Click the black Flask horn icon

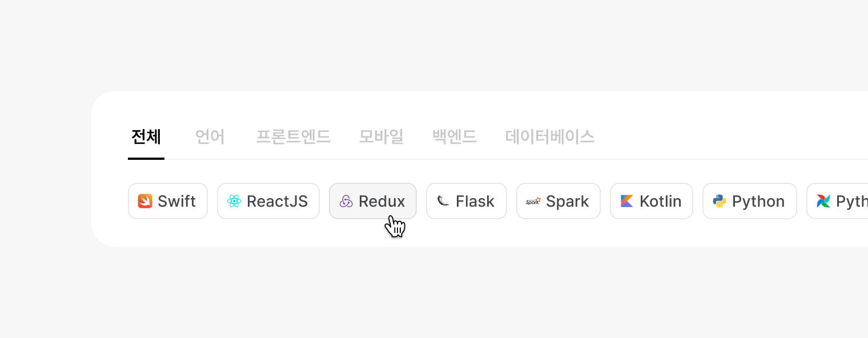coord(443,201)
